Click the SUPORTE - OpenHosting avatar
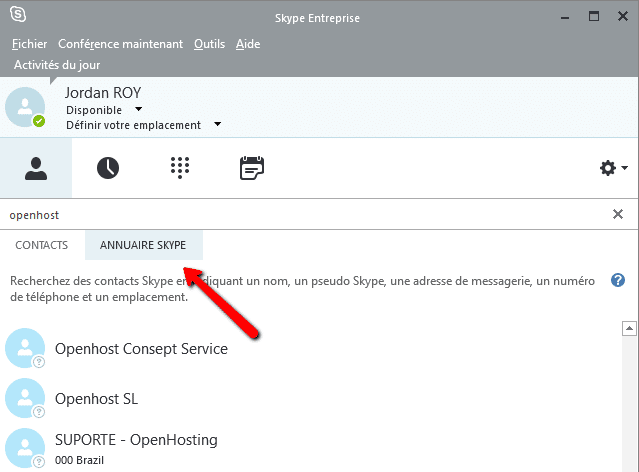This screenshot has width=639, height=472. click(x=25, y=448)
